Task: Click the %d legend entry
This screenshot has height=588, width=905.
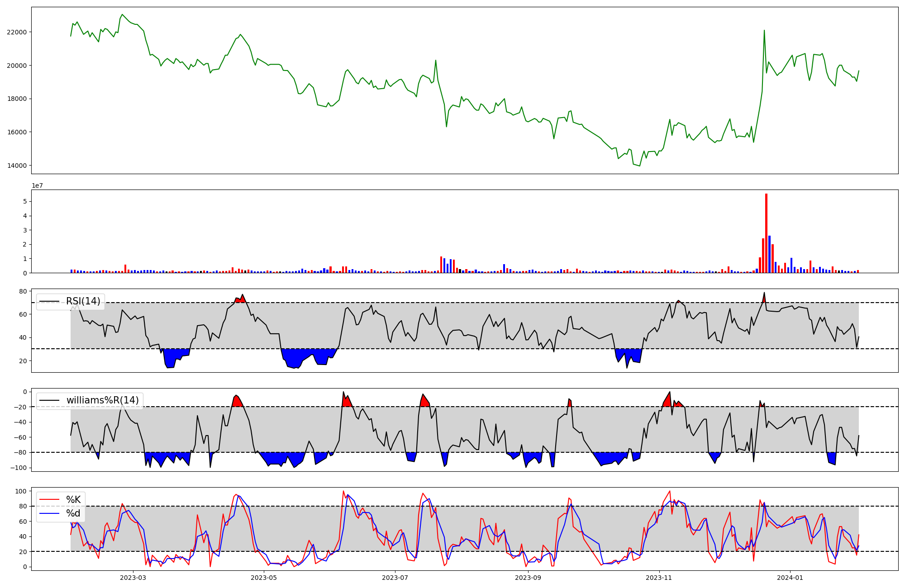Action: pos(73,513)
